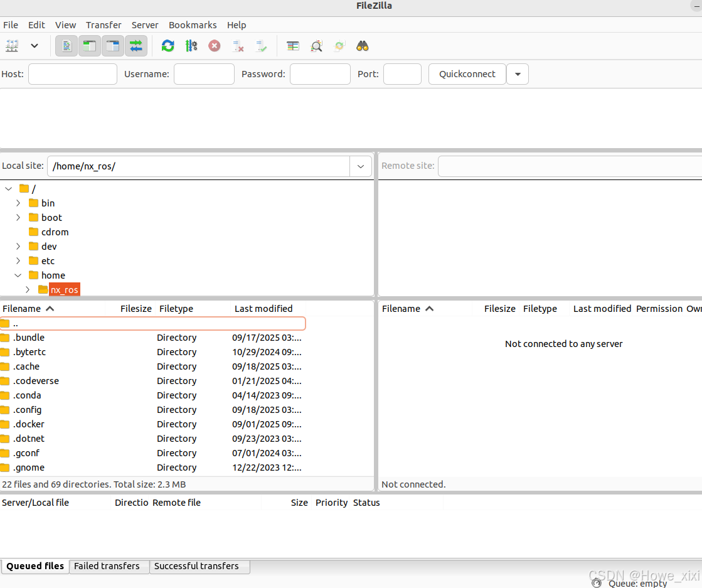Open the Quickconnect history dropdown

point(518,74)
